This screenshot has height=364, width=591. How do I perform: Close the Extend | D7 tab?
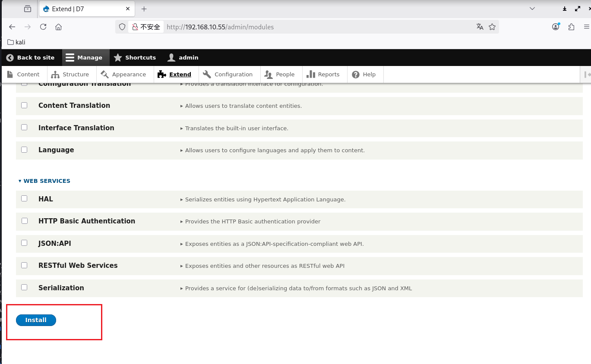[128, 9]
